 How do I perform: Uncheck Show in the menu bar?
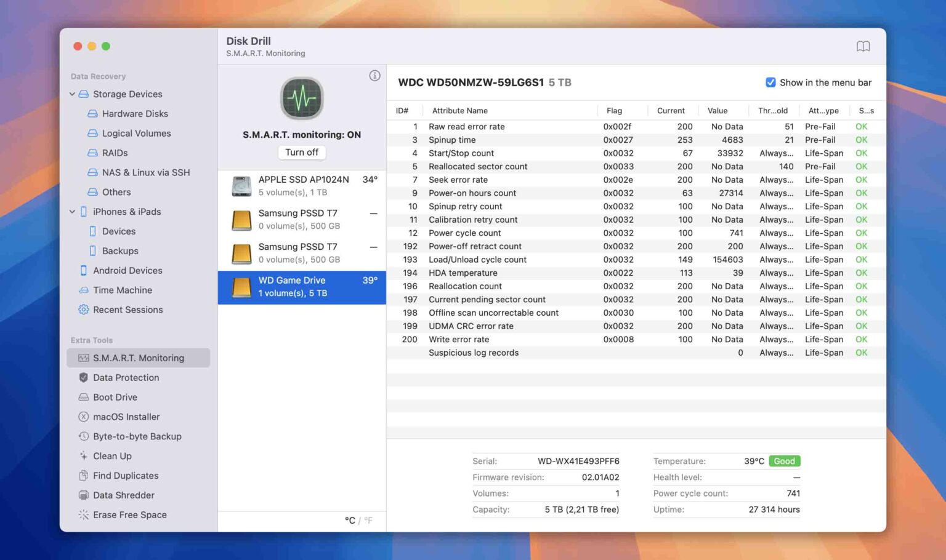pyautogui.click(x=770, y=82)
